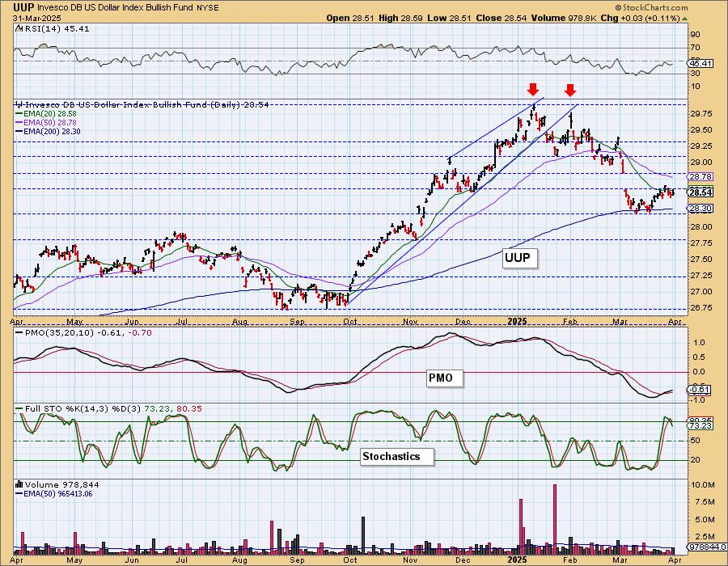Screen dimensions: 728x566
Task: Click the boxed PMO annotation label
Action: (x=445, y=378)
